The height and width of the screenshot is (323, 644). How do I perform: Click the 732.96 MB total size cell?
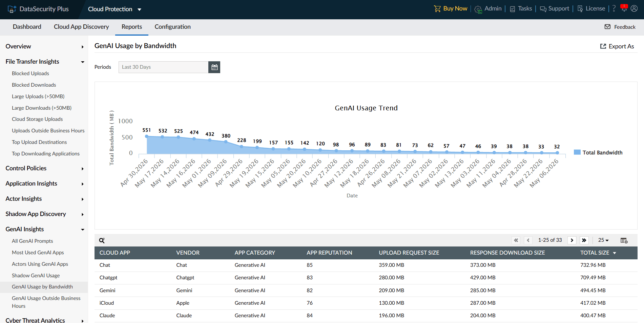tap(593, 265)
